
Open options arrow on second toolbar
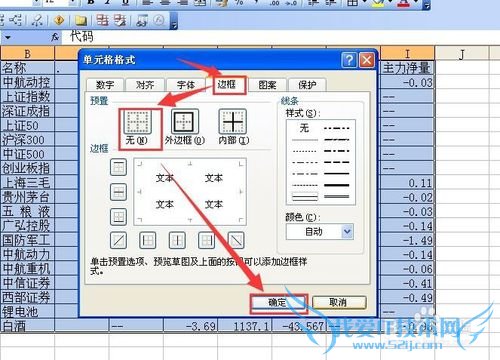click(174, 21)
